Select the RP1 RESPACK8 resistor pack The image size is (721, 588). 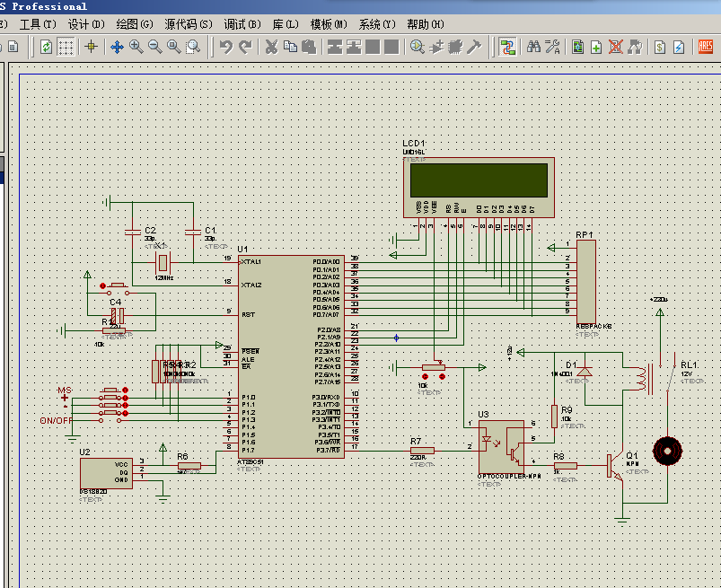point(586,281)
